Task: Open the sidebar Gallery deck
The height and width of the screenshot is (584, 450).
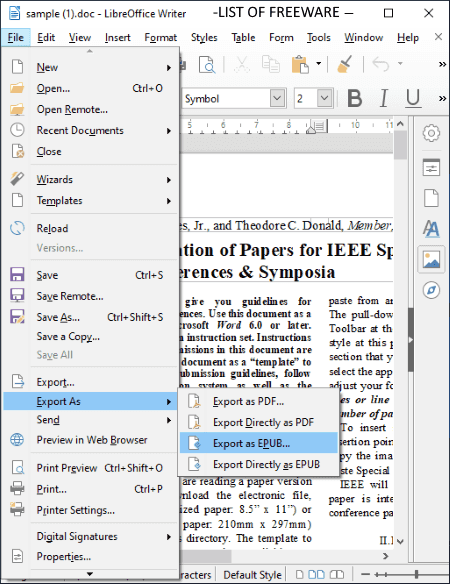Action: click(431, 260)
